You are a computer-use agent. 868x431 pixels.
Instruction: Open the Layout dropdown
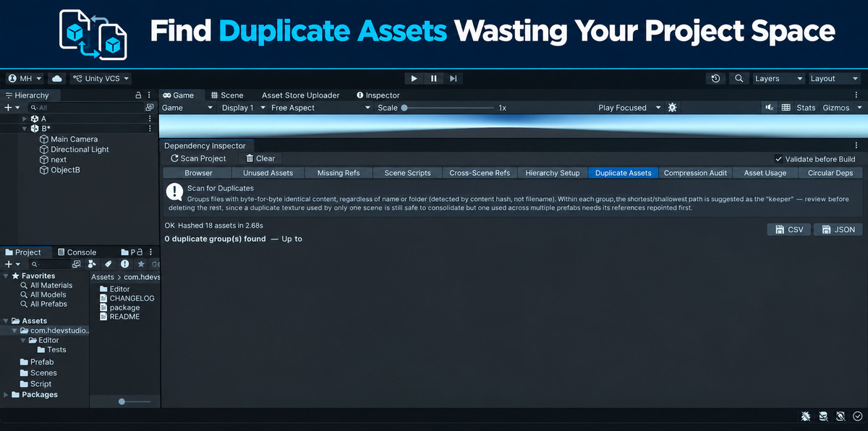click(833, 78)
